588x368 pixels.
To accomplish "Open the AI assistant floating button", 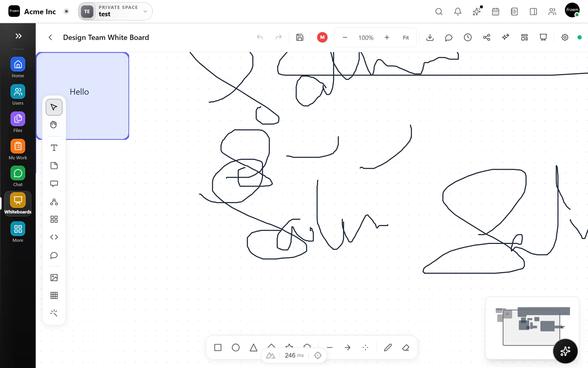I will [565, 351].
